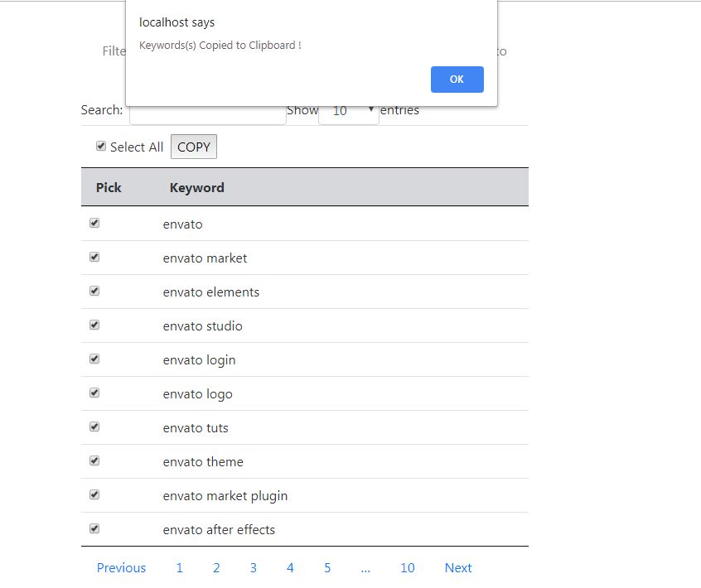Uncheck the envato elements checkbox
The height and width of the screenshot is (588, 701).
[94, 292]
